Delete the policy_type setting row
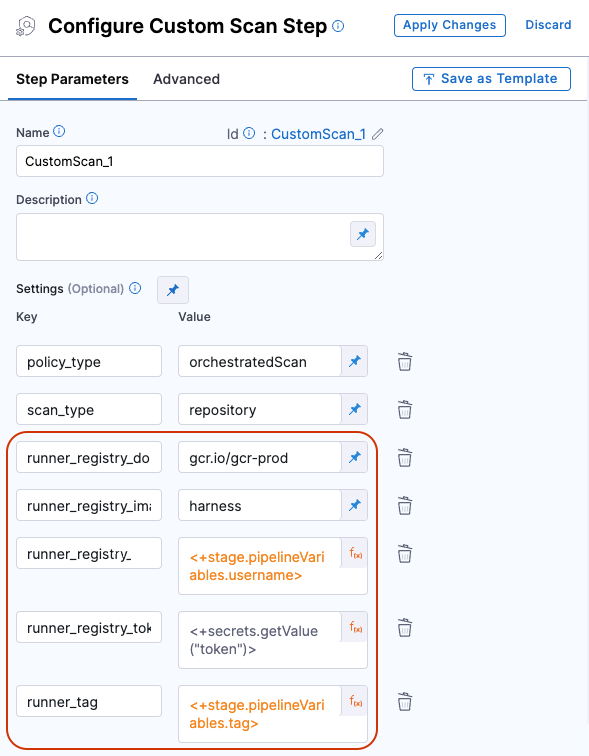Viewport: 589px width, 756px height. [404, 362]
